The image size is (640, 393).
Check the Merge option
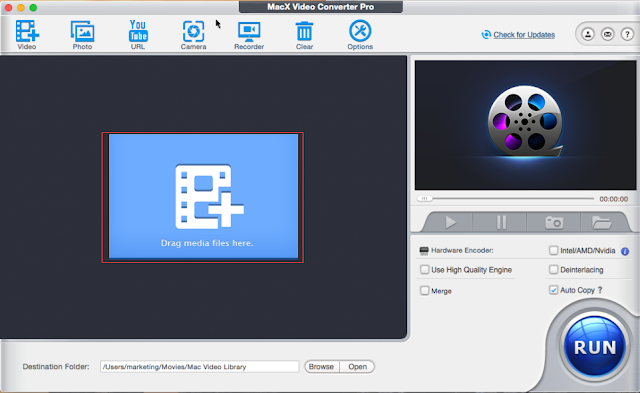pos(424,291)
